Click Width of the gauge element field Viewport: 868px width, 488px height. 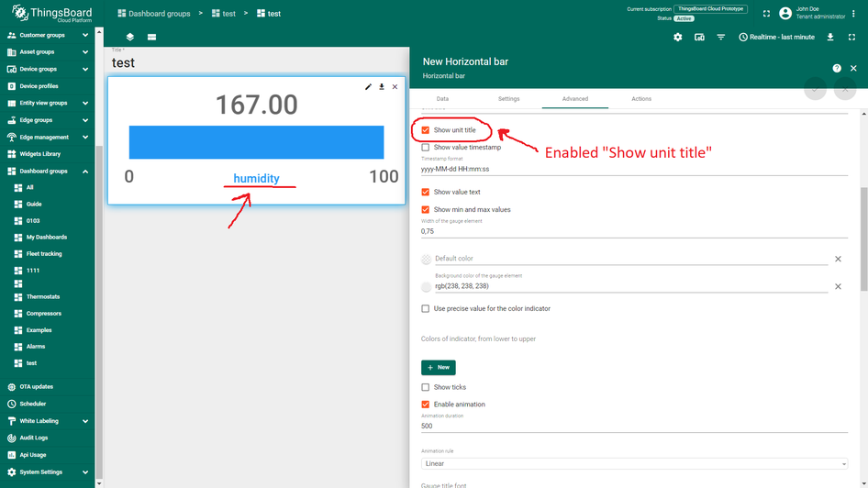point(634,231)
